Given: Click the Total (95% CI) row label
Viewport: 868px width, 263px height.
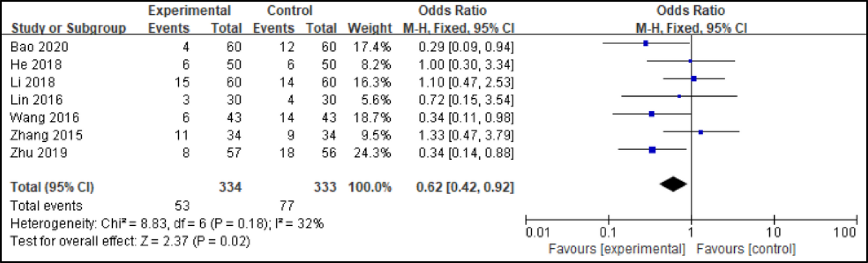Looking at the screenshot, I should (x=52, y=187).
